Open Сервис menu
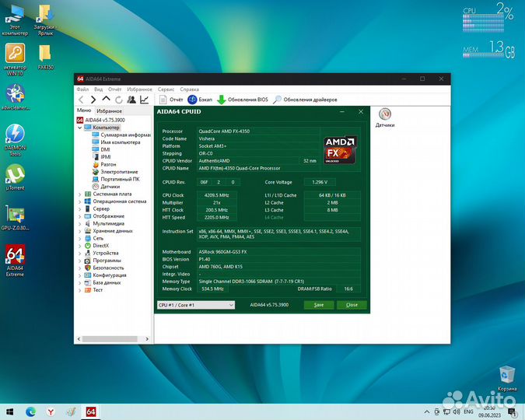 pos(166,89)
